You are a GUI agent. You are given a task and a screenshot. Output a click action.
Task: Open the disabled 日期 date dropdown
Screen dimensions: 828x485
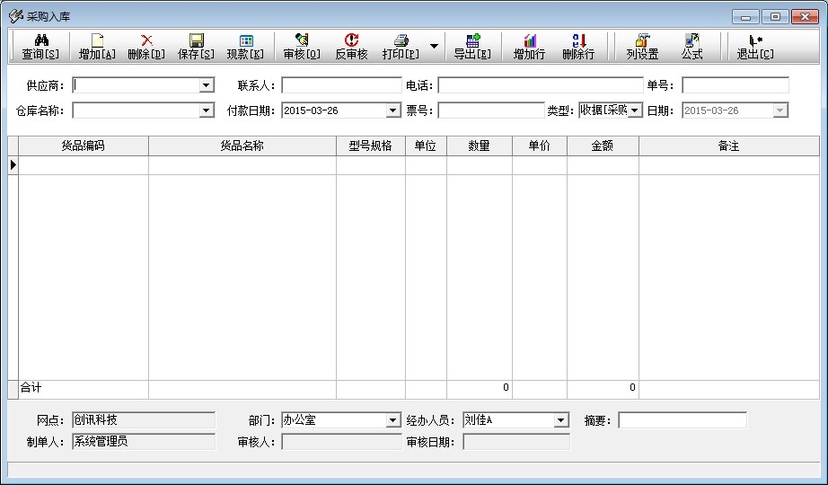click(780, 110)
